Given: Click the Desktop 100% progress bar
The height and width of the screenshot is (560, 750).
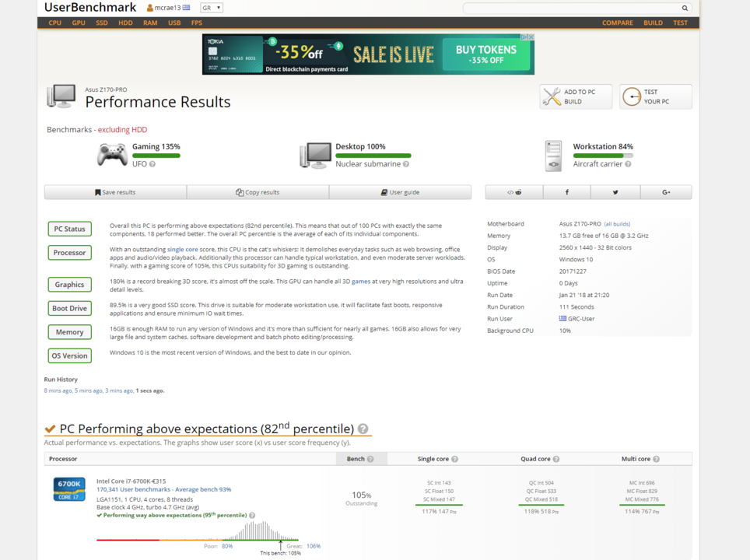Looking at the screenshot, I should 373,156.
